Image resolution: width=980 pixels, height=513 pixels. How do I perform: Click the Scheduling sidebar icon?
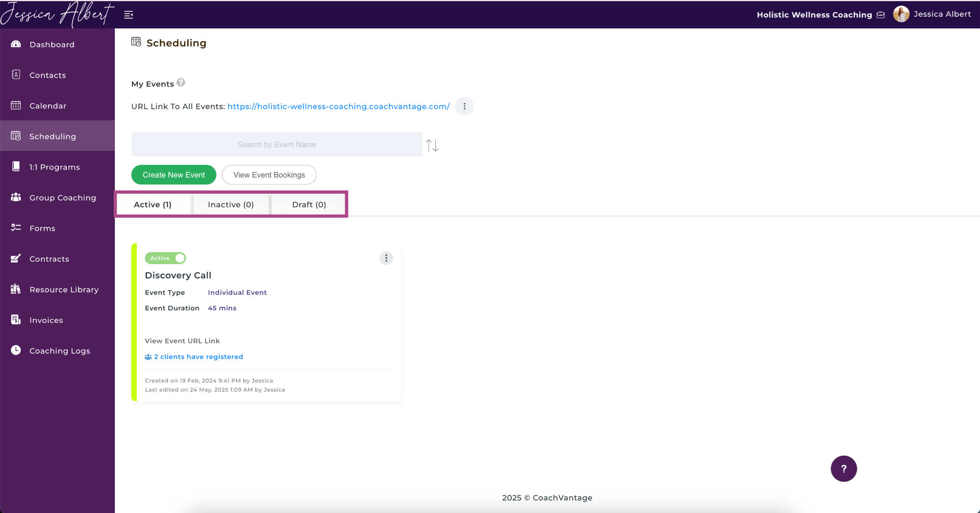[x=16, y=136]
